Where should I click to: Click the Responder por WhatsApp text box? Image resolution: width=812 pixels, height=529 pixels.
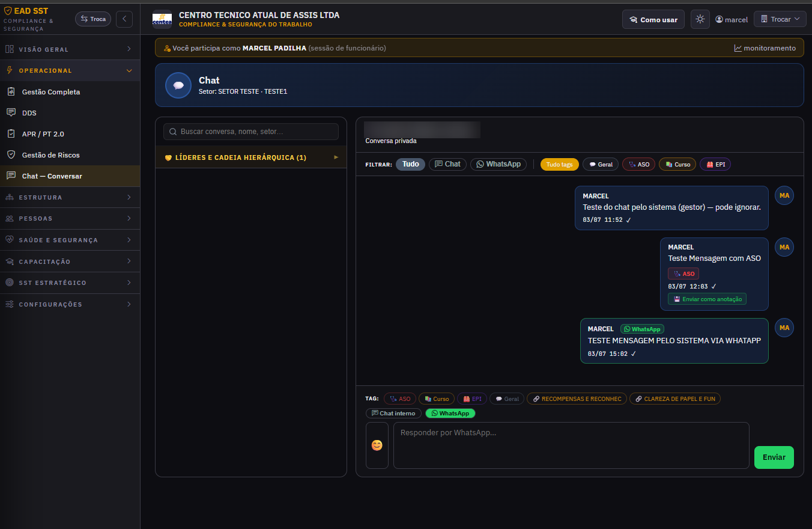pyautogui.click(x=571, y=445)
